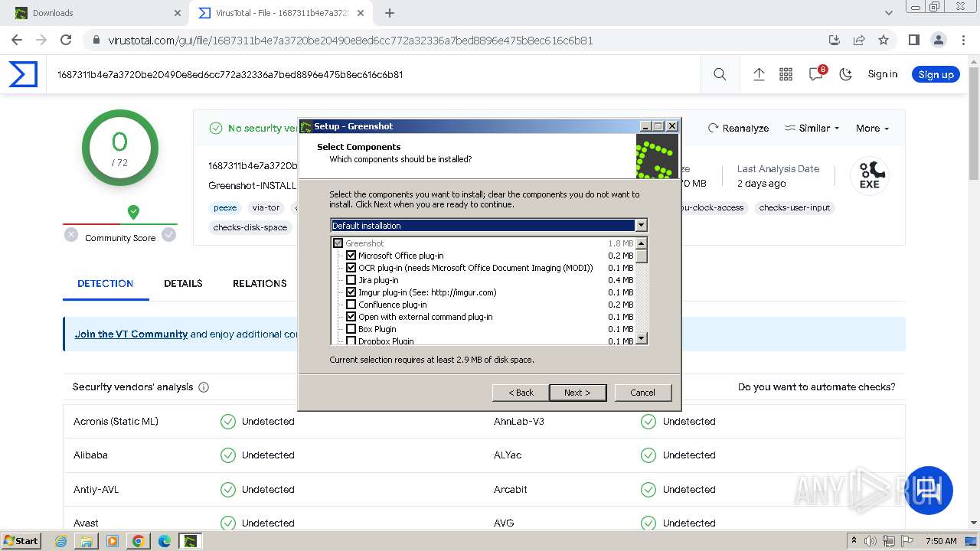Viewport: 980px width, 551px height.
Task: Open Chrome from the taskbar
Action: tap(139, 541)
